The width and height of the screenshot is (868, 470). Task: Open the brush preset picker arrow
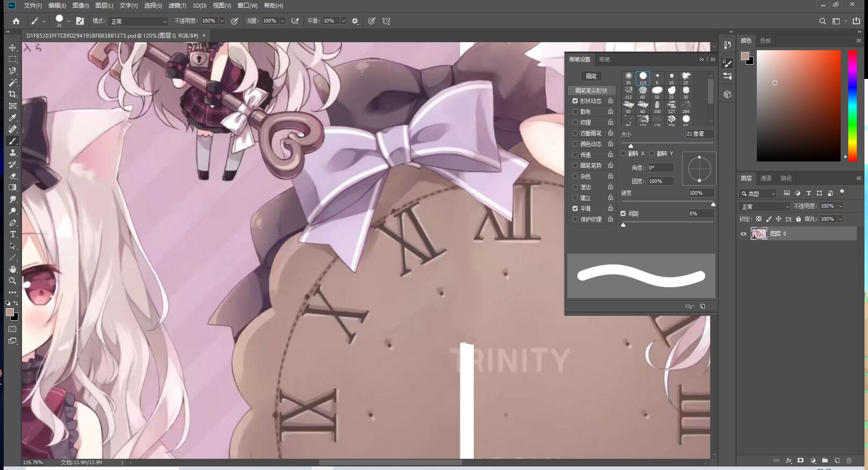[69, 21]
